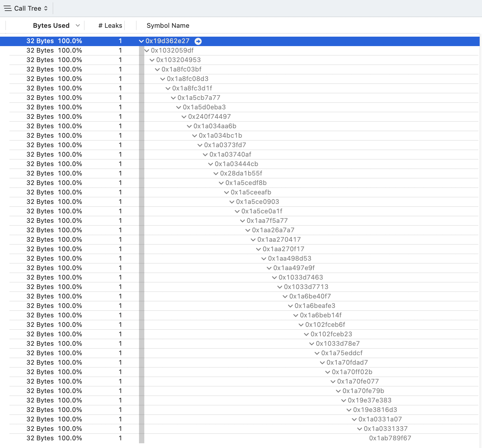
Task: Toggle the chevron beside 0x240f74497
Action: [184, 117]
